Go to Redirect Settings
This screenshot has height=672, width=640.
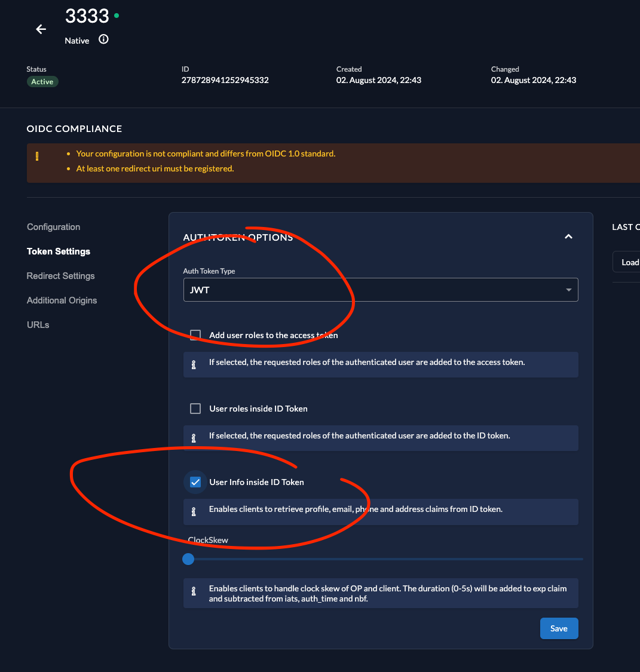61,276
